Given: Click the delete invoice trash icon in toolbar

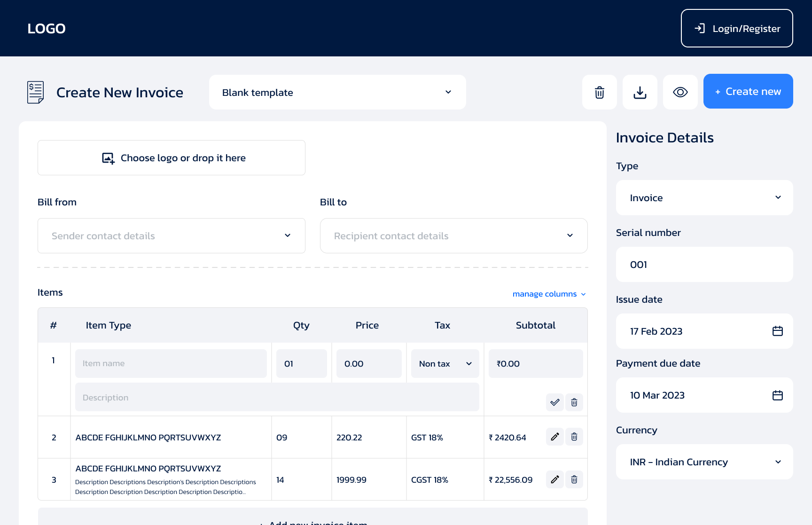Looking at the screenshot, I should coord(599,92).
